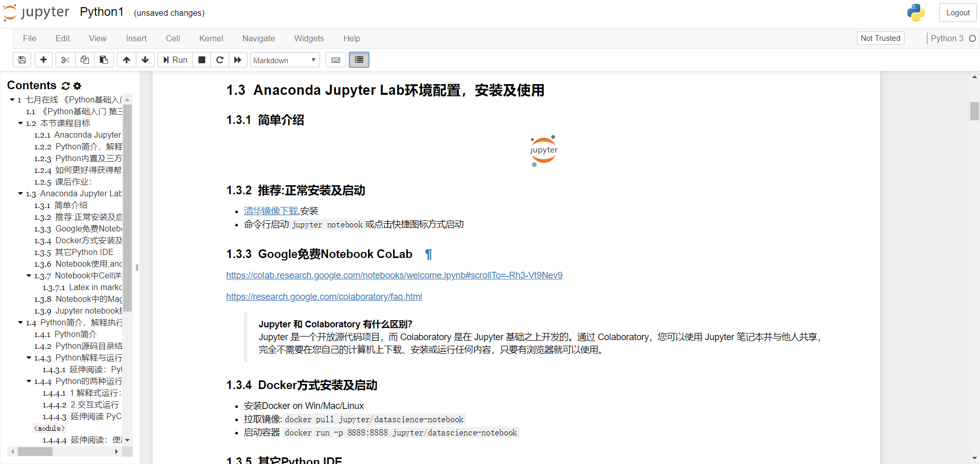Screen dimensions: 980x464
Task: Jump to 1.2.1 Anaconda Jupyter in Contents
Action: (78, 135)
